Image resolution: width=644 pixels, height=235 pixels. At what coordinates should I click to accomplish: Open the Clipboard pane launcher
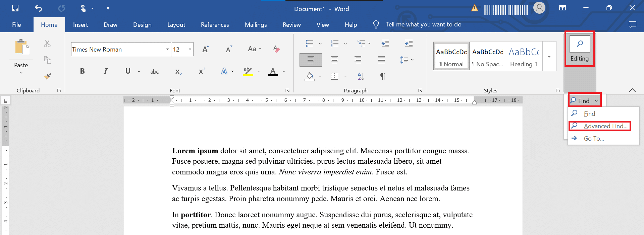(59, 90)
